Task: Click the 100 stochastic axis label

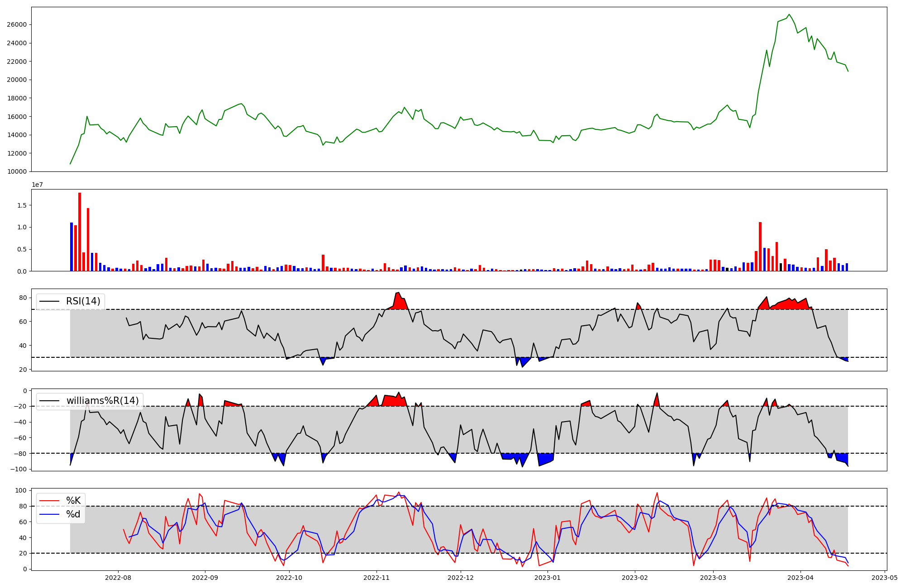Action: click(x=22, y=491)
